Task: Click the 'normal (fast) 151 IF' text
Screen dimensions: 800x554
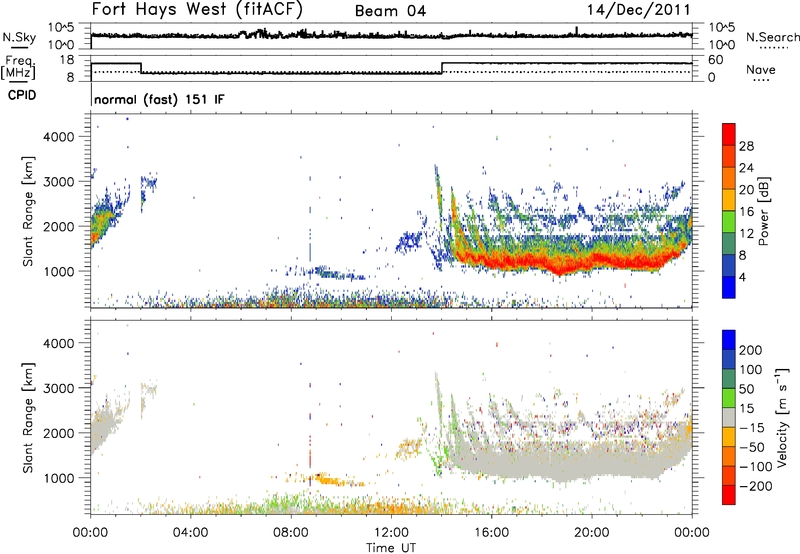Action: pos(159,99)
